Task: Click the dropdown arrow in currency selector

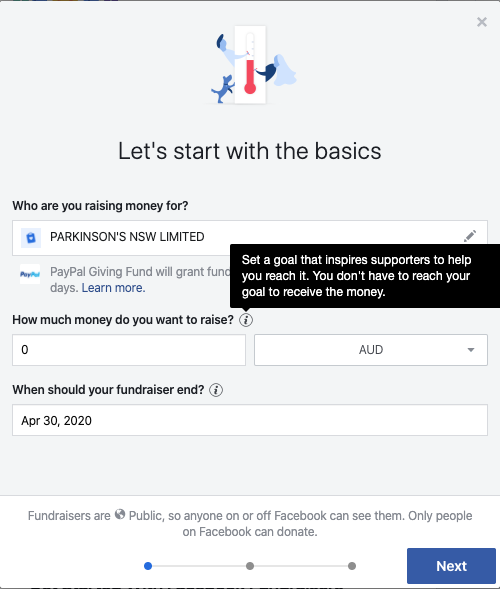Action: click(471, 350)
